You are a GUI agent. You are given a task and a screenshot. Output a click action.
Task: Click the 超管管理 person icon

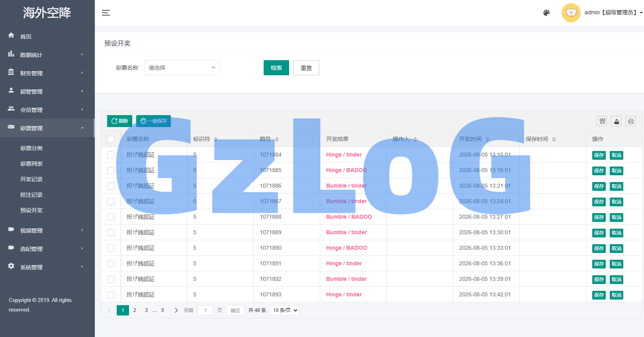11,90
